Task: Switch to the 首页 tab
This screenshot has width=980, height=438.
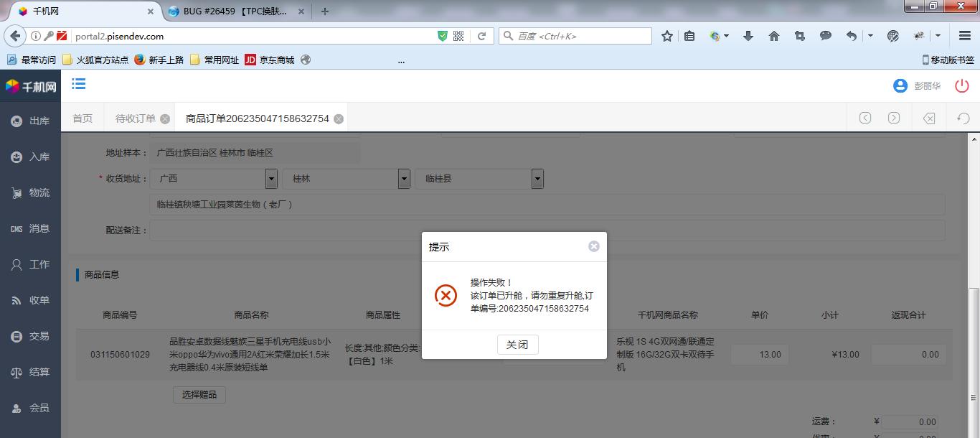Action: [83, 118]
